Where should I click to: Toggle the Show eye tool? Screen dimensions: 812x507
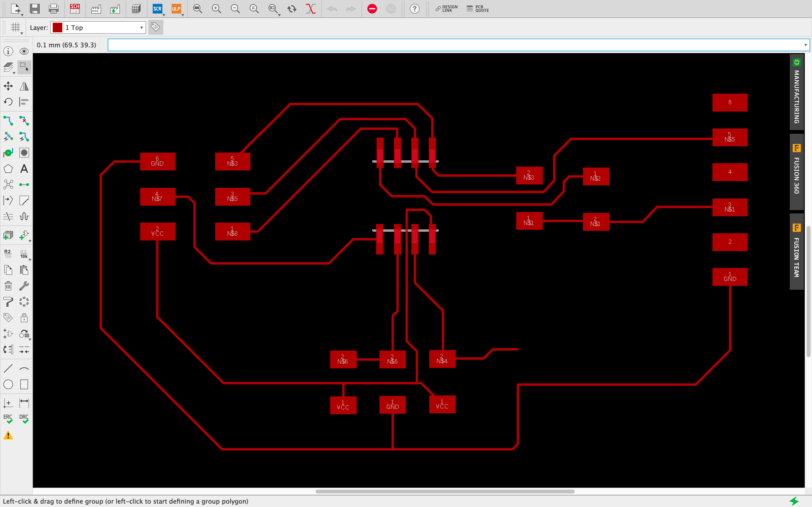(24, 51)
